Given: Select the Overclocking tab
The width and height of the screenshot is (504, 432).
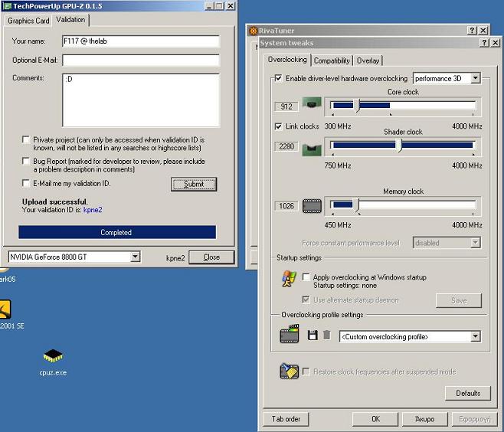Looking at the screenshot, I should [287, 60].
